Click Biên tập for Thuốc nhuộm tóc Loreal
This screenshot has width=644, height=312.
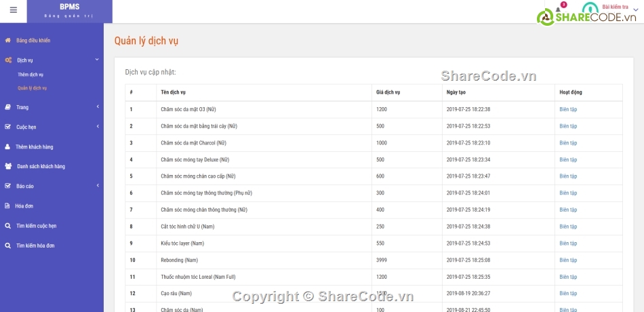coord(568,277)
